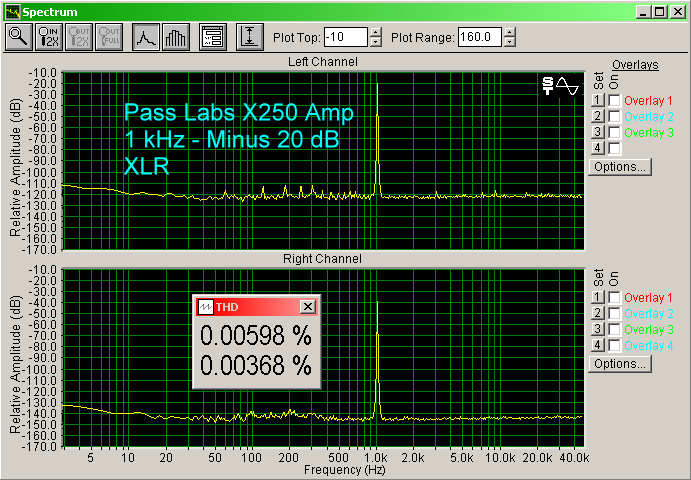Click the Plot Range input field
691x480 pixels.
coord(480,37)
